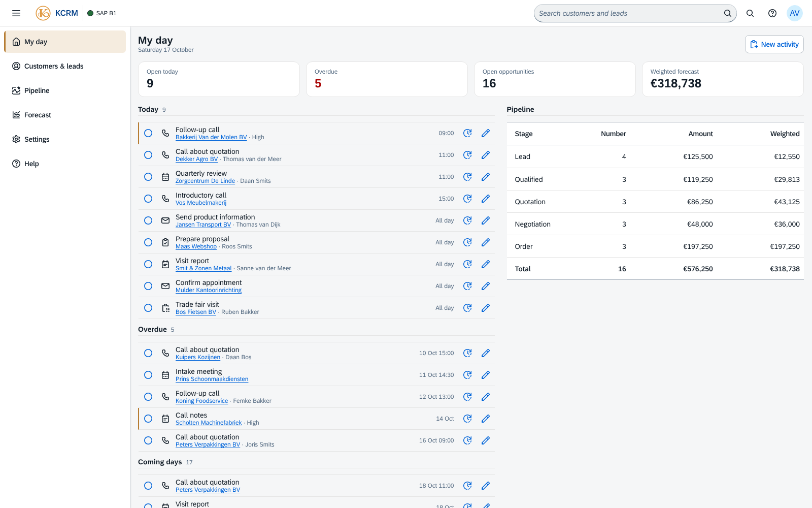The height and width of the screenshot is (508, 812).
Task: Open the Forecast page from sidebar
Action: [x=65, y=115]
